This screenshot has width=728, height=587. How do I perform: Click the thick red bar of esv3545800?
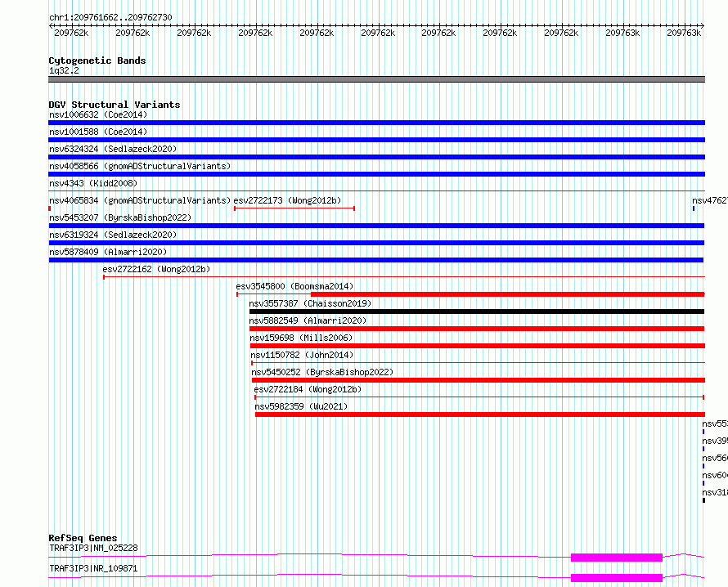[x=507, y=294]
